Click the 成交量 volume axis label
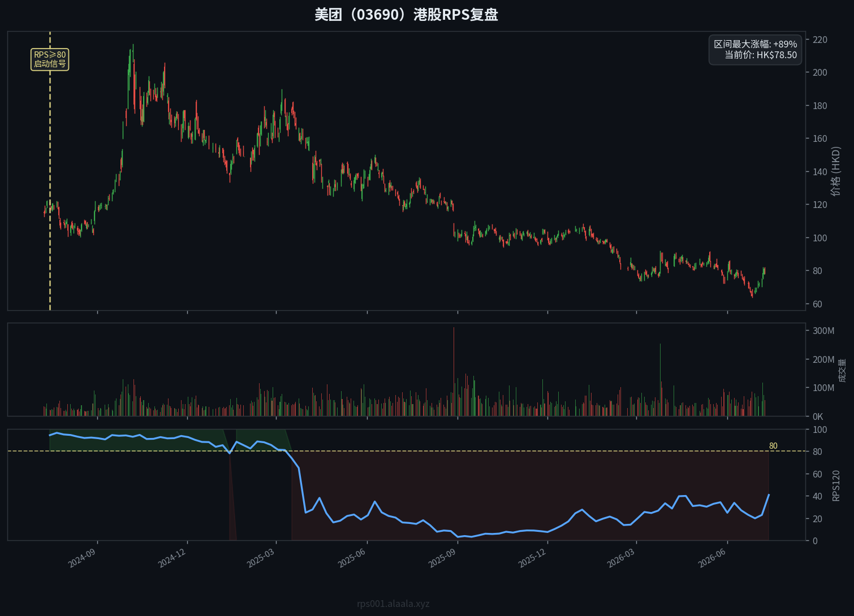Image resolution: width=854 pixels, height=616 pixels. 842,370
